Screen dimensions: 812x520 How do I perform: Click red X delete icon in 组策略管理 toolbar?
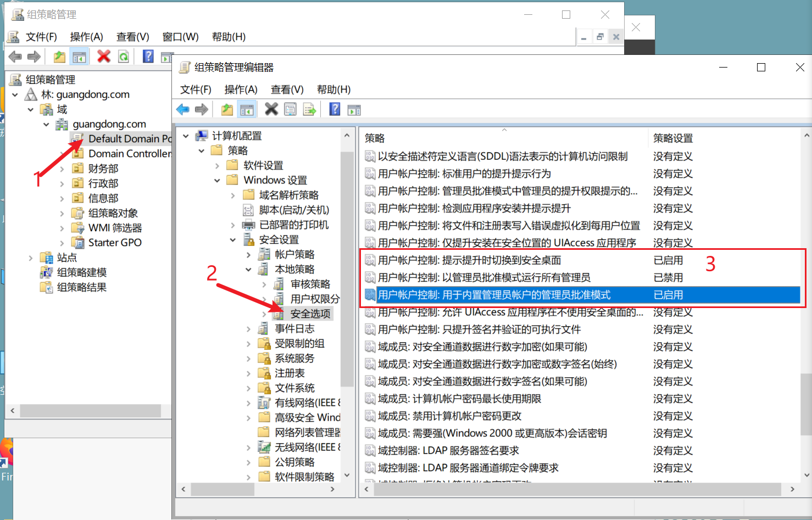tap(104, 56)
